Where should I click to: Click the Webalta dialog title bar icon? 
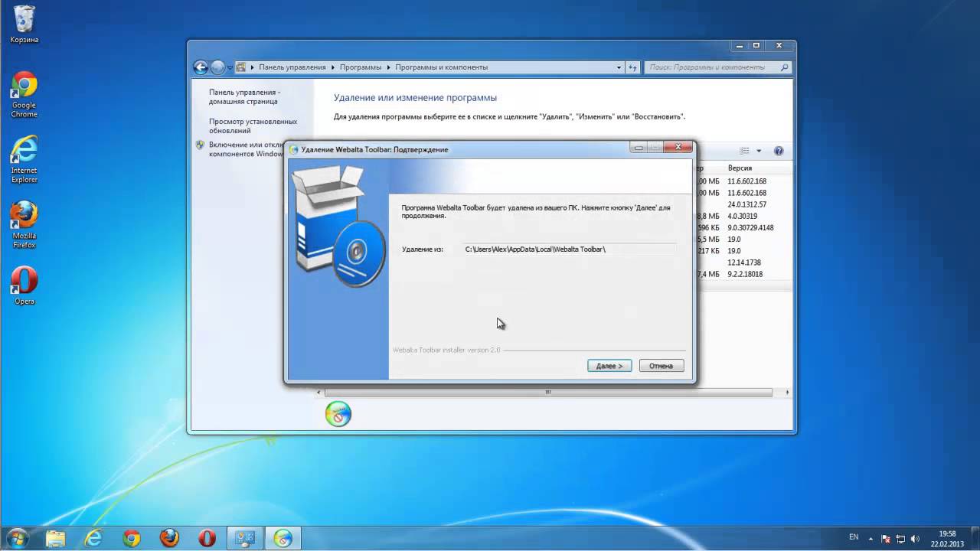pyautogui.click(x=294, y=149)
